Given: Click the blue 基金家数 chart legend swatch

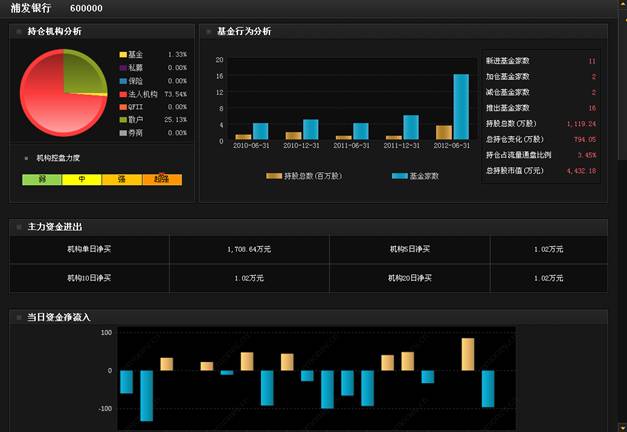Looking at the screenshot, I should [x=400, y=176].
